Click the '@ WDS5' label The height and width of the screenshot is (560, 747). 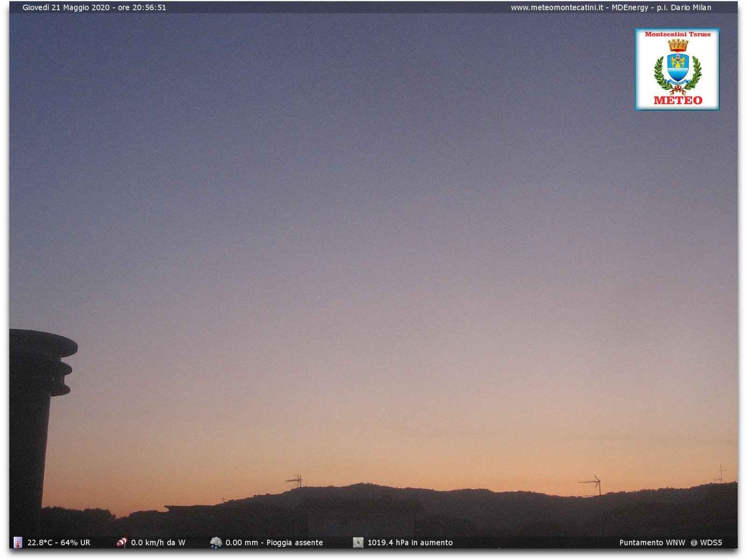706,543
